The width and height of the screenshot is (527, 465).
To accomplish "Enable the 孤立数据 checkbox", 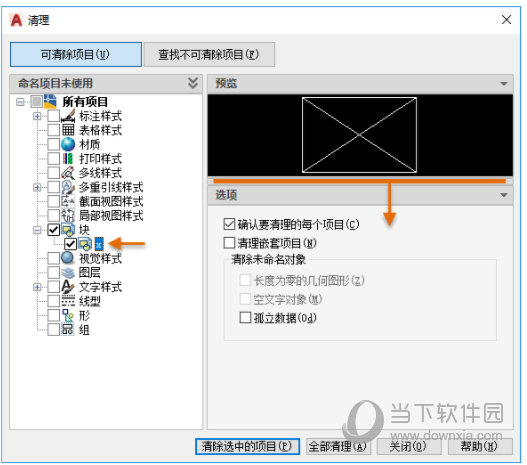I will pos(245,317).
